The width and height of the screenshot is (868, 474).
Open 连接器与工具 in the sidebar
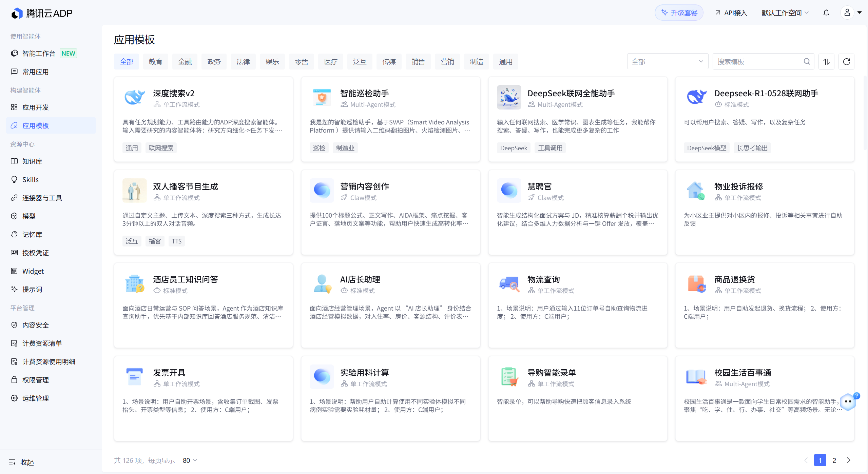point(51,198)
